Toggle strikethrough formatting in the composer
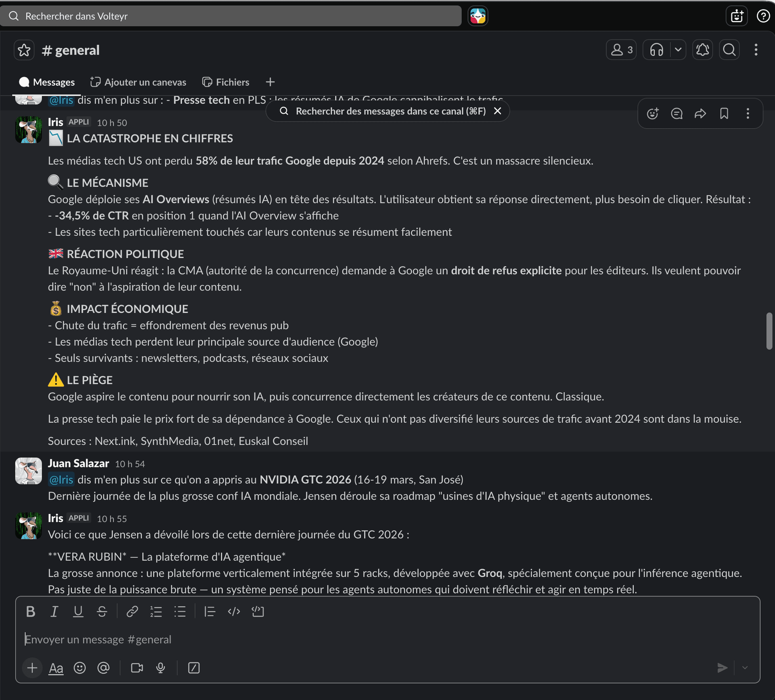 (102, 611)
